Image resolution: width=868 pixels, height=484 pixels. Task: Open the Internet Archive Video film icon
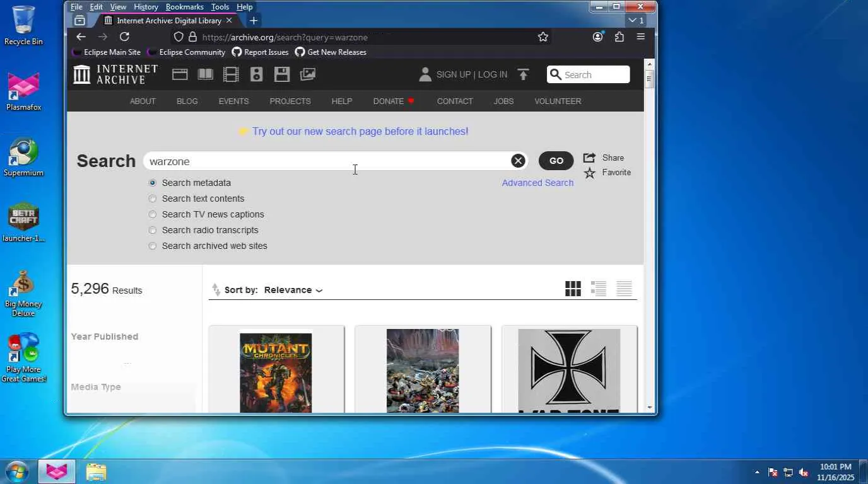click(x=231, y=74)
